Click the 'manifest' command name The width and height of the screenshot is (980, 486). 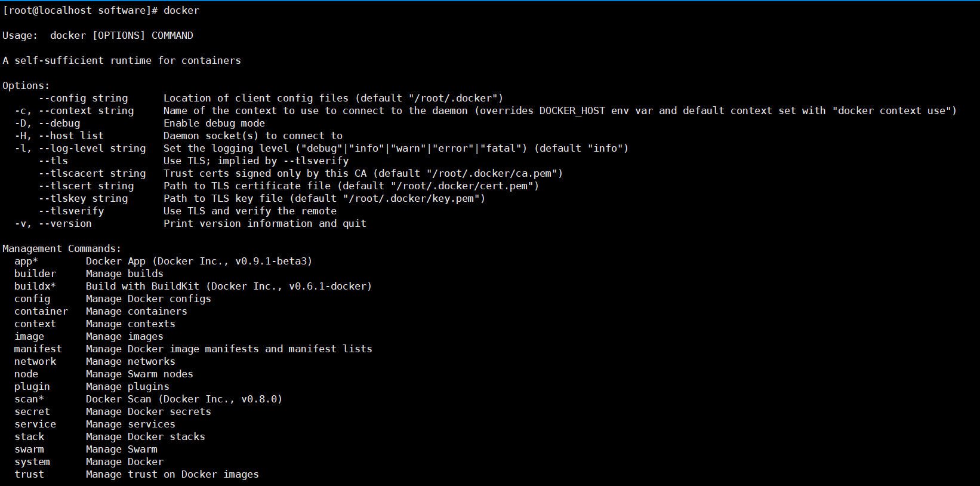click(38, 349)
